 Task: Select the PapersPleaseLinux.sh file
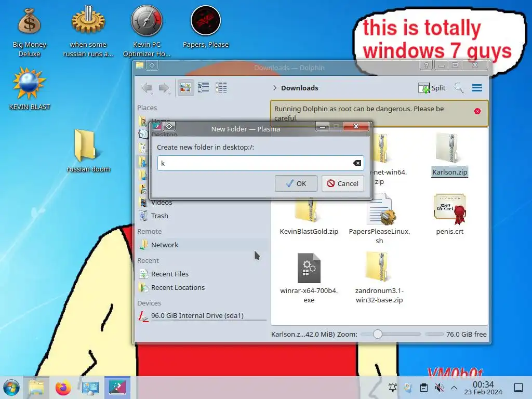379,219
